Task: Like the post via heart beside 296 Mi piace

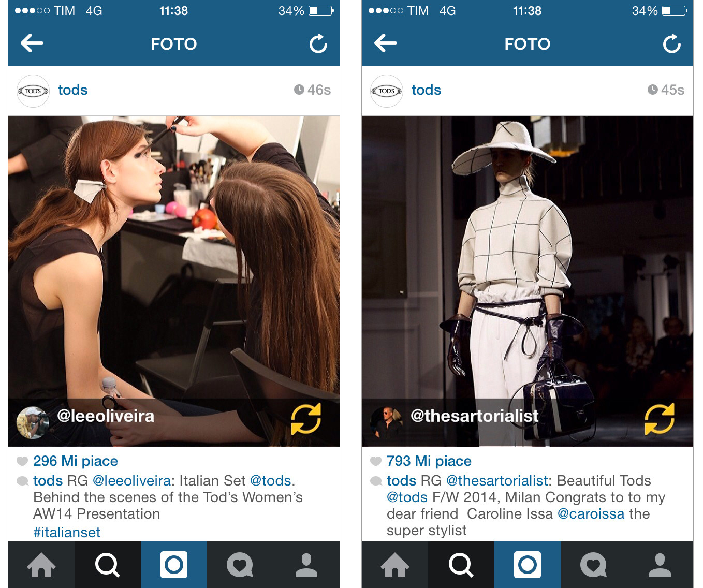Action: (22, 461)
